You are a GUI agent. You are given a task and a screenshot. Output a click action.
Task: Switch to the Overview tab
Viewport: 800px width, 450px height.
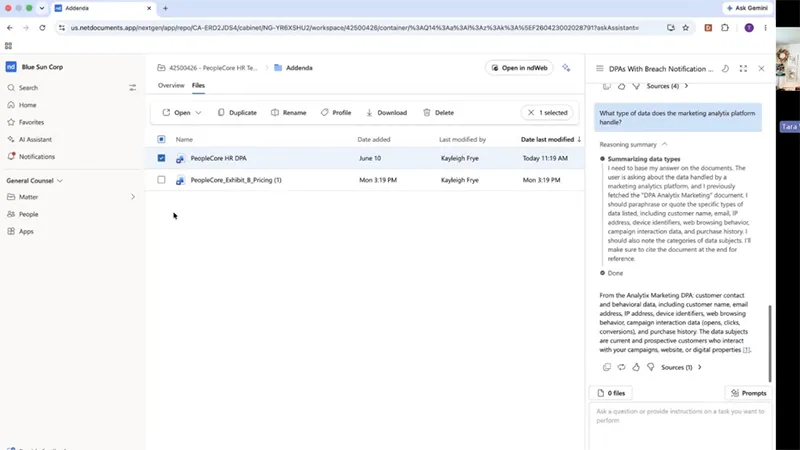[x=171, y=85]
